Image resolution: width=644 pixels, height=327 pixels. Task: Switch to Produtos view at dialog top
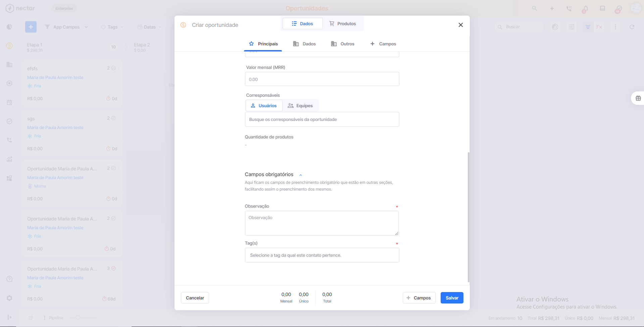(x=343, y=24)
